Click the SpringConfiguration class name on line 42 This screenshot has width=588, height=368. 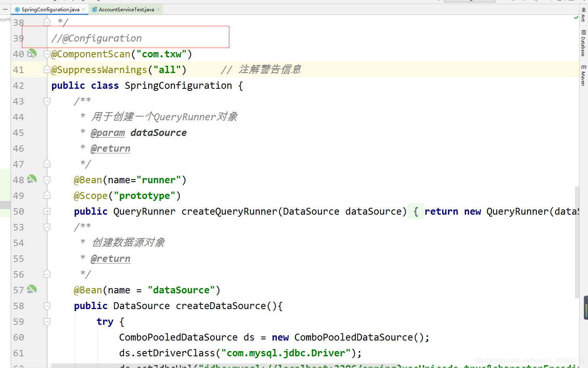178,86
